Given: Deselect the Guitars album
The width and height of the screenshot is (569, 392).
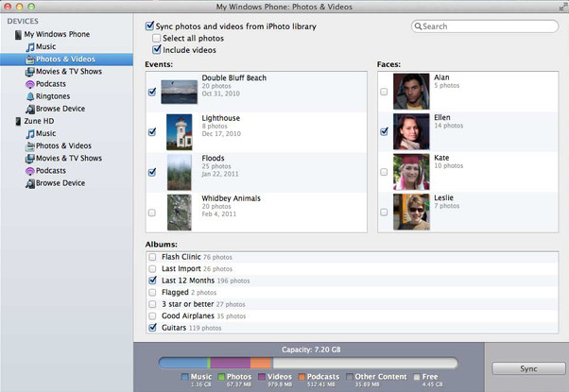Looking at the screenshot, I should click(152, 328).
